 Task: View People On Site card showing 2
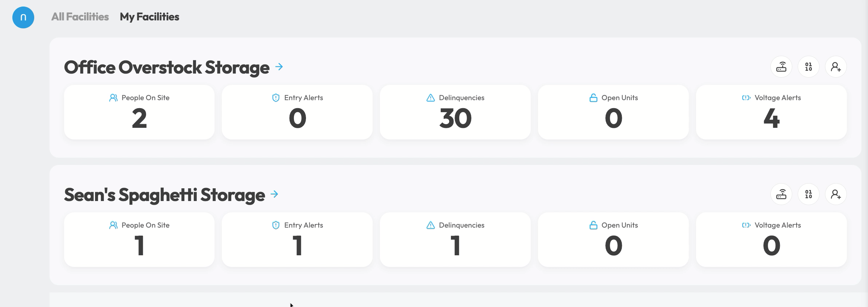[x=139, y=112]
